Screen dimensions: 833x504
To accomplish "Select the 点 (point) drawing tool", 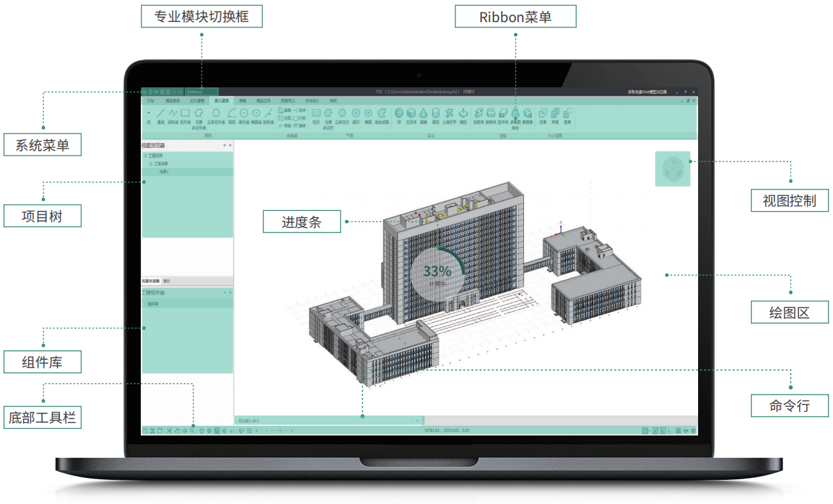I will pos(149,116).
